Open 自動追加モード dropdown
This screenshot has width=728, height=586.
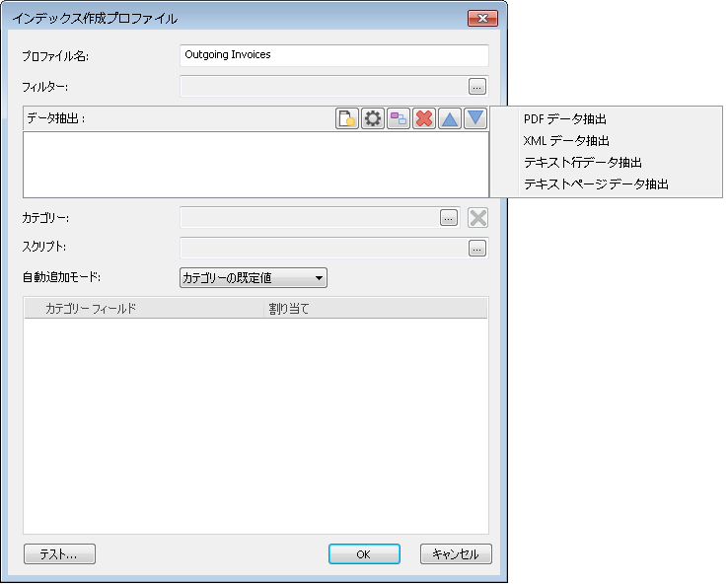coord(254,277)
